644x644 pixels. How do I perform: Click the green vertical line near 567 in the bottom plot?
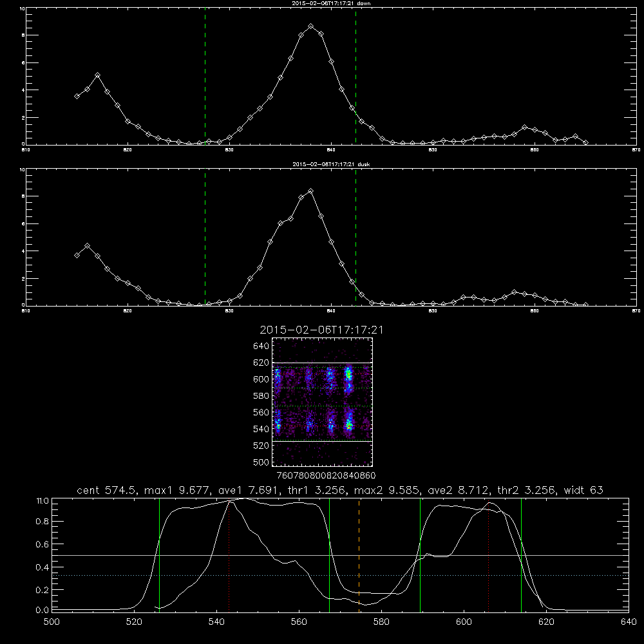pos(329,555)
